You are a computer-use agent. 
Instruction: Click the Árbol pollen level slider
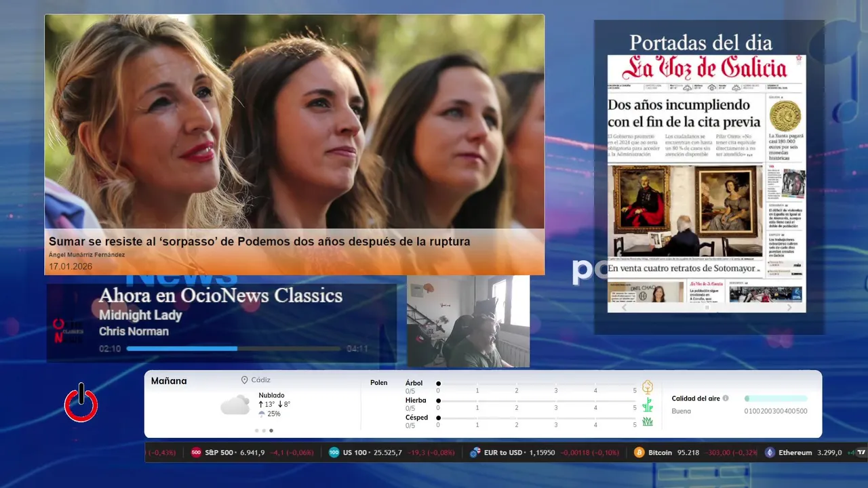(536, 384)
